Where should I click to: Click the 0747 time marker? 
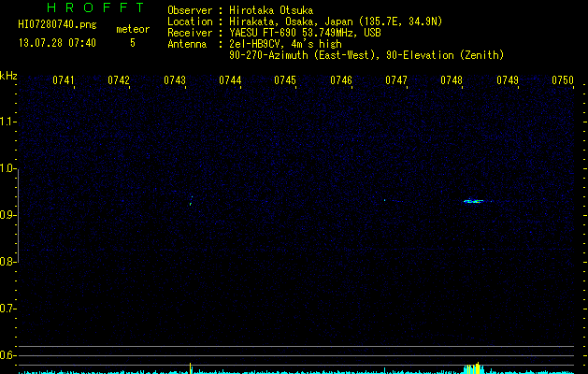pos(396,80)
